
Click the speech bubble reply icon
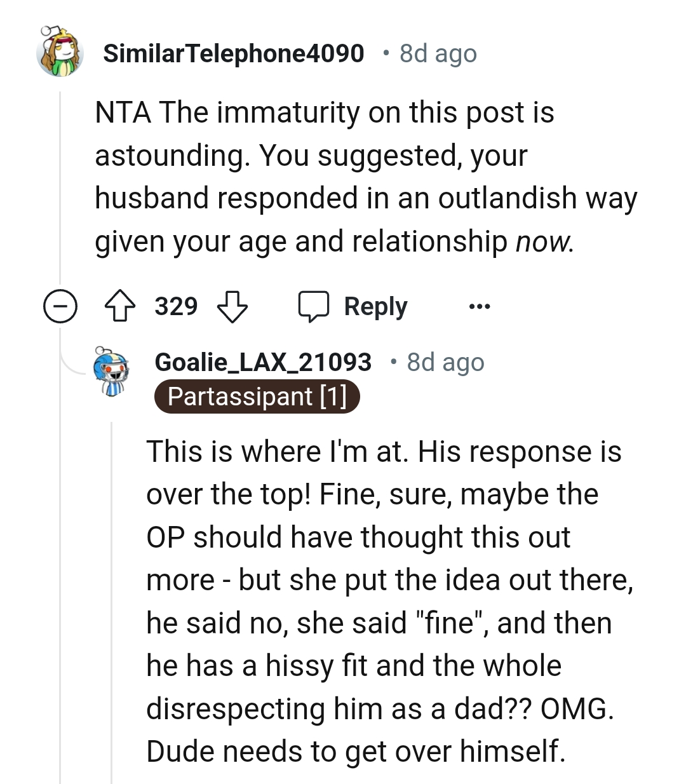(x=314, y=307)
